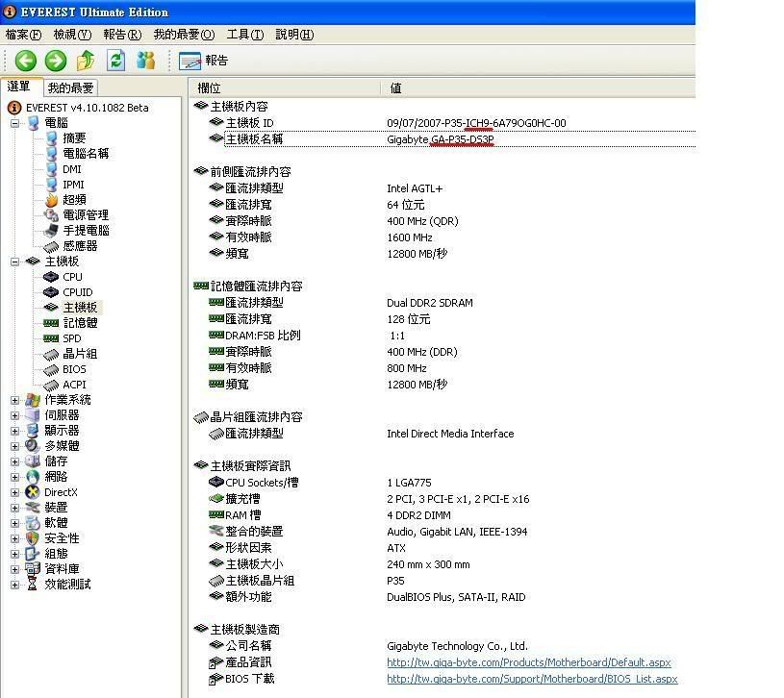Click the SPD memory icon
The width and height of the screenshot is (784, 698).
pyautogui.click(x=51, y=338)
